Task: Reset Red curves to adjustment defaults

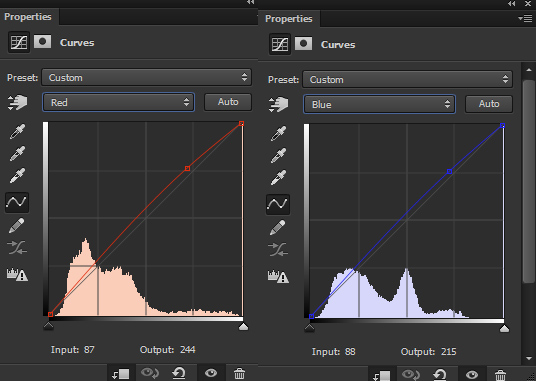Action: pyautogui.click(x=178, y=373)
